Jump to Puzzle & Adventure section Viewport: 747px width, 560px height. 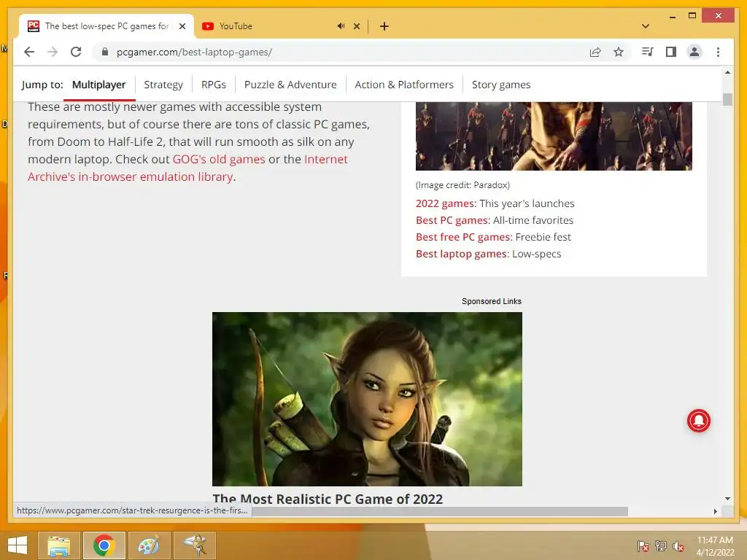pos(290,85)
